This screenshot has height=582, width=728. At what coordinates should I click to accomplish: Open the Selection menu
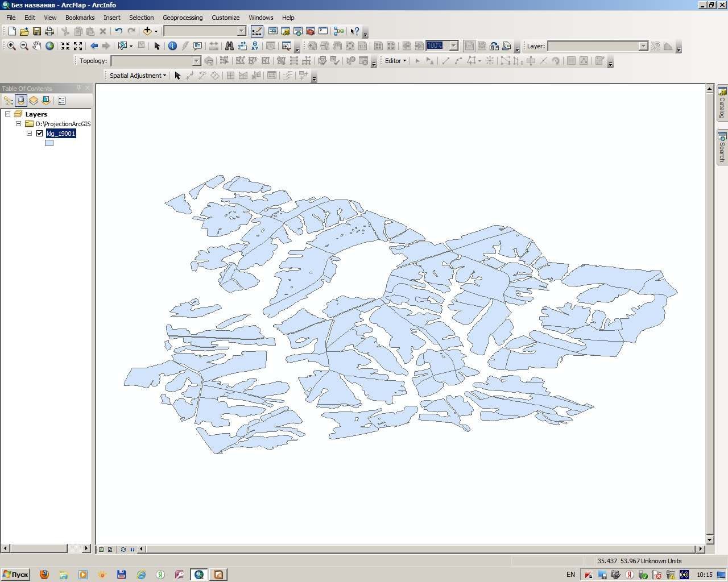141,18
